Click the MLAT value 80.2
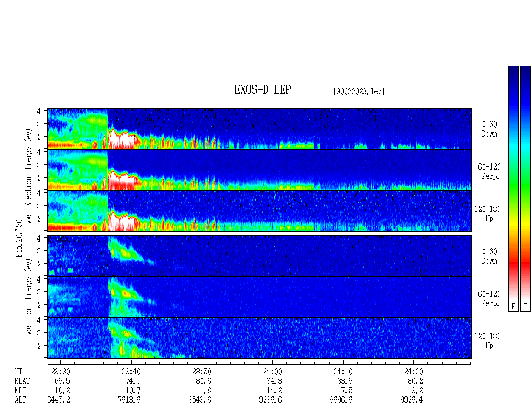532x412 pixels. tap(415, 381)
